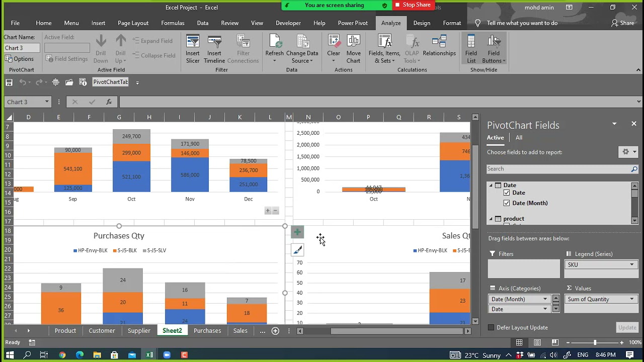This screenshot has width=644, height=362.
Task: Add a new sheet with plus icon
Action: pyautogui.click(x=275, y=331)
